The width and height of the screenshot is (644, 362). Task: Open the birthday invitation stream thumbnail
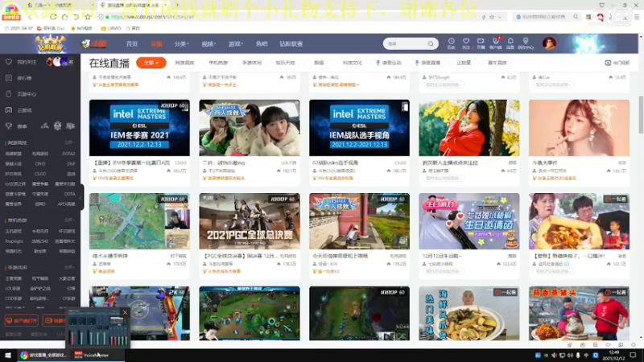coord(469,221)
